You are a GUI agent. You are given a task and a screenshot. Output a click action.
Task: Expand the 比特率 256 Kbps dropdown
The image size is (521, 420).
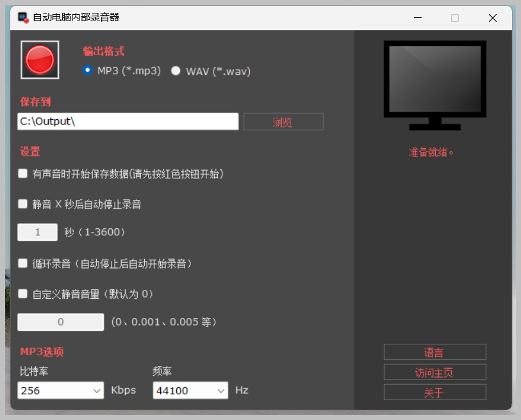pyautogui.click(x=60, y=391)
